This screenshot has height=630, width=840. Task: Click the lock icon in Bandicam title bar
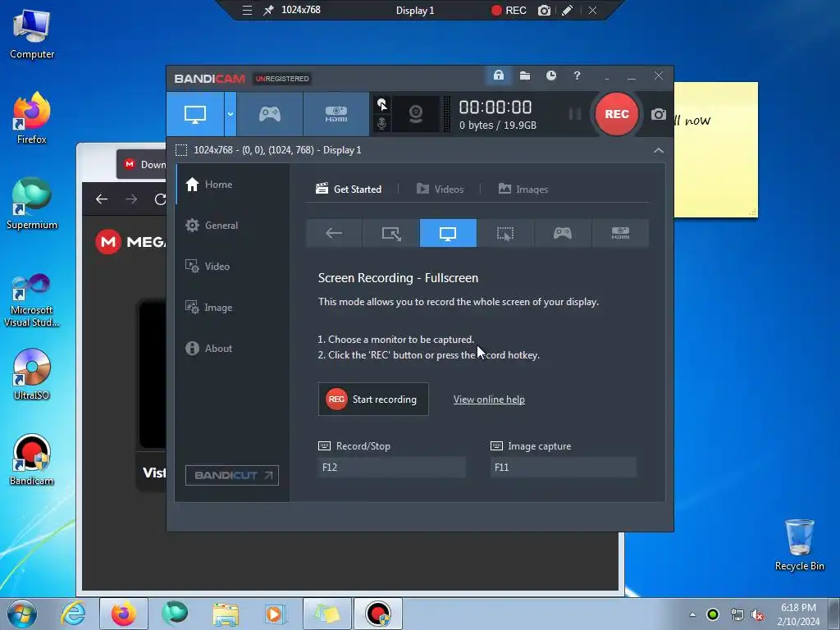click(498, 75)
